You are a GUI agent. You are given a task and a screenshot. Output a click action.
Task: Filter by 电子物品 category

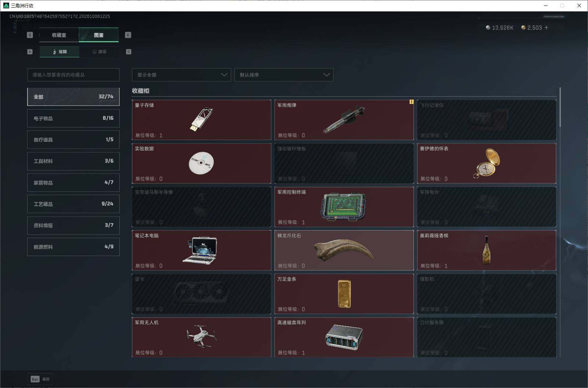click(x=73, y=118)
